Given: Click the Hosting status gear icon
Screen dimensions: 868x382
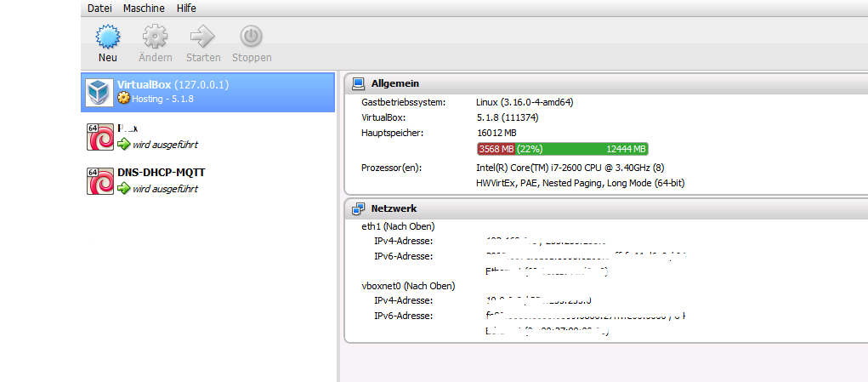Looking at the screenshot, I should (123, 99).
